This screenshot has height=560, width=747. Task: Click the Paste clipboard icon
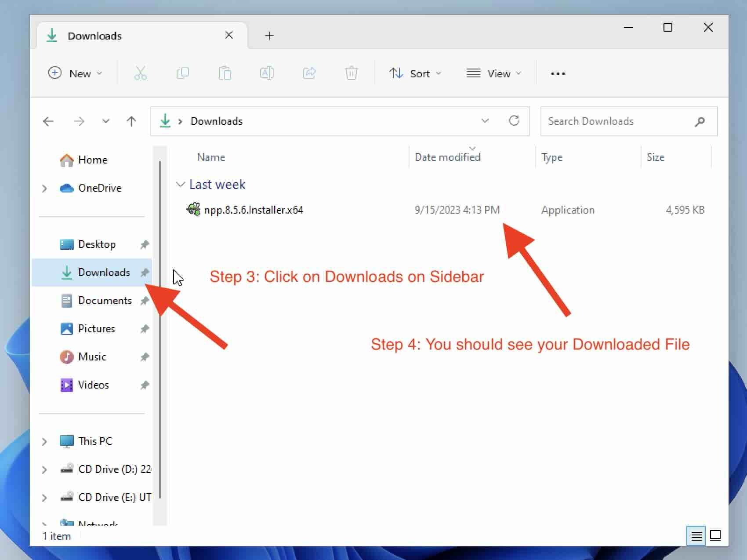[x=225, y=73]
